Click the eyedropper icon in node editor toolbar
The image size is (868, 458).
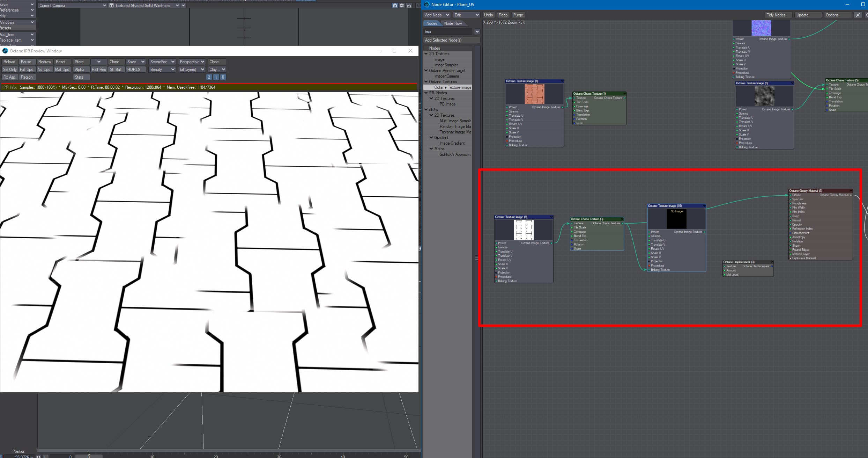858,15
